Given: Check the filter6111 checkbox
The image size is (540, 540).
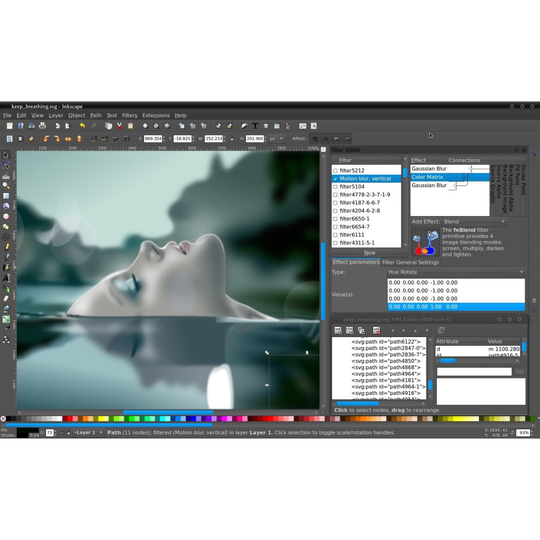Looking at the screenshot, I should pyautogui.click(x=335, y=235).
